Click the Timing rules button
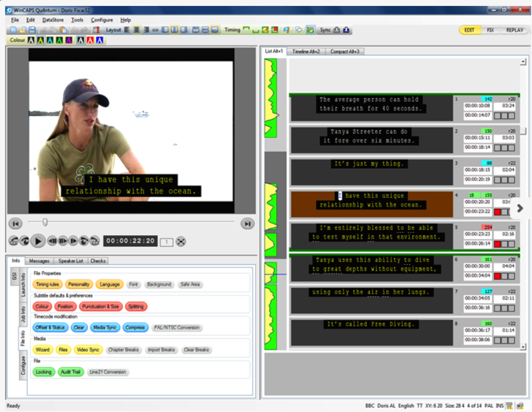532x412 pixels. [47, 285]
